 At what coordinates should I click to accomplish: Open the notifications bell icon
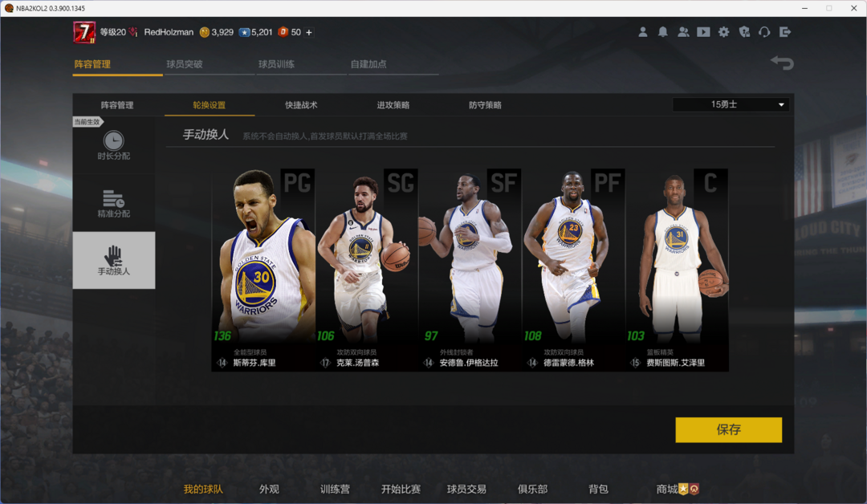pyautogui.click(x=662, y=32)
